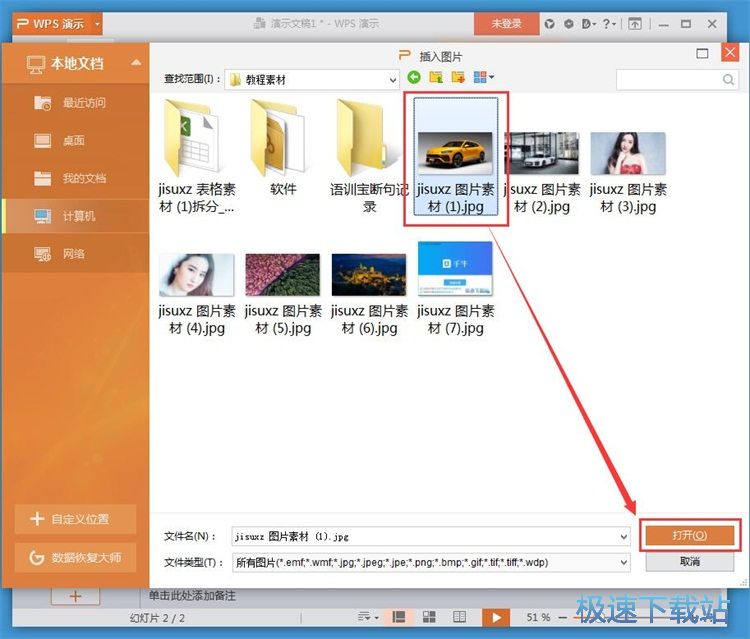
Task: Click zoom out minus in status bar
Action: pos(562,617)
